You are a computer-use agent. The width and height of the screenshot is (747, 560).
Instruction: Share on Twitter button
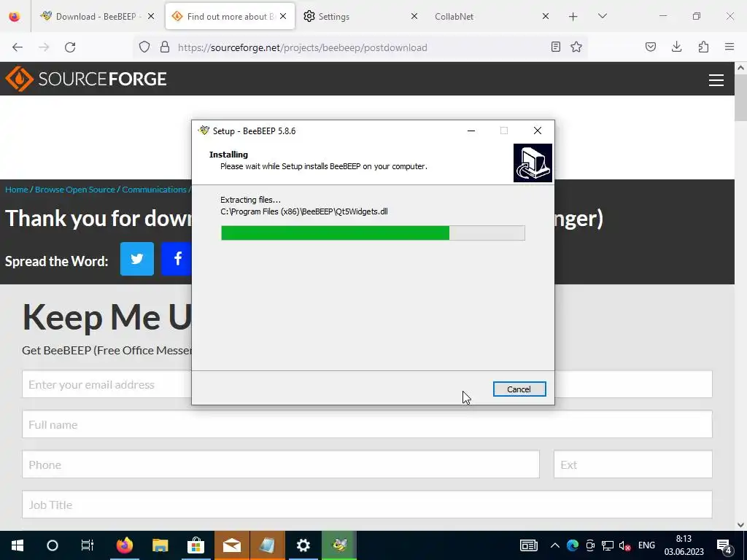coord(137,259)
